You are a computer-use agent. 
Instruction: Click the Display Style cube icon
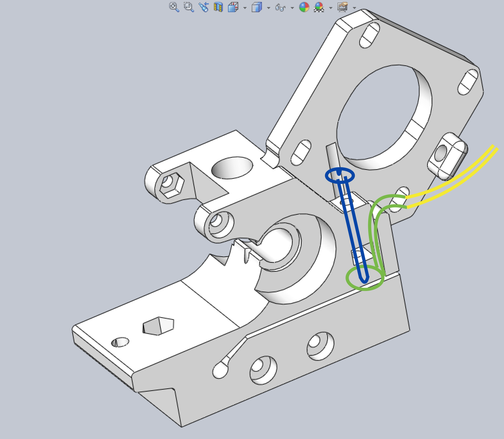pyautogui.click(x=256, y=7)
